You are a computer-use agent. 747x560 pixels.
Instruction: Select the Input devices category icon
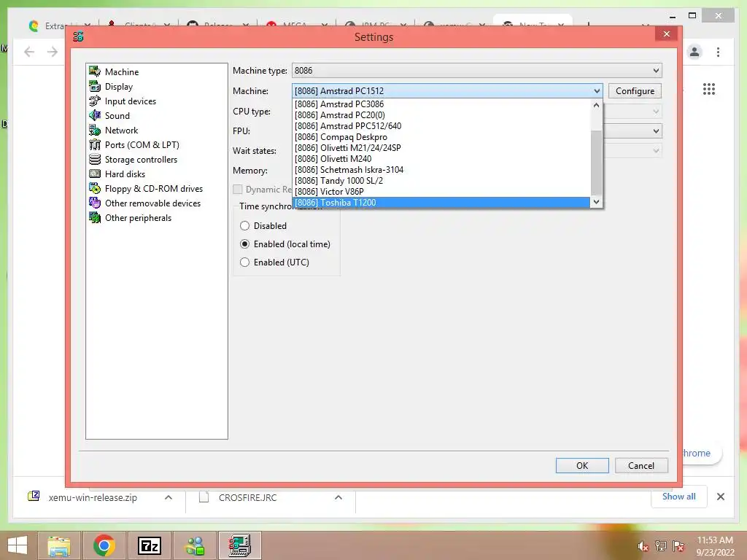click(95, 101)
